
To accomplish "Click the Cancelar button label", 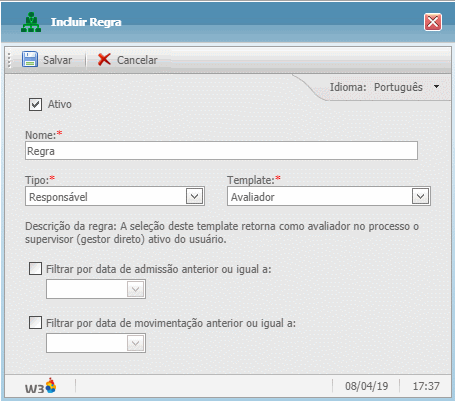I will (x=137, y=60).
